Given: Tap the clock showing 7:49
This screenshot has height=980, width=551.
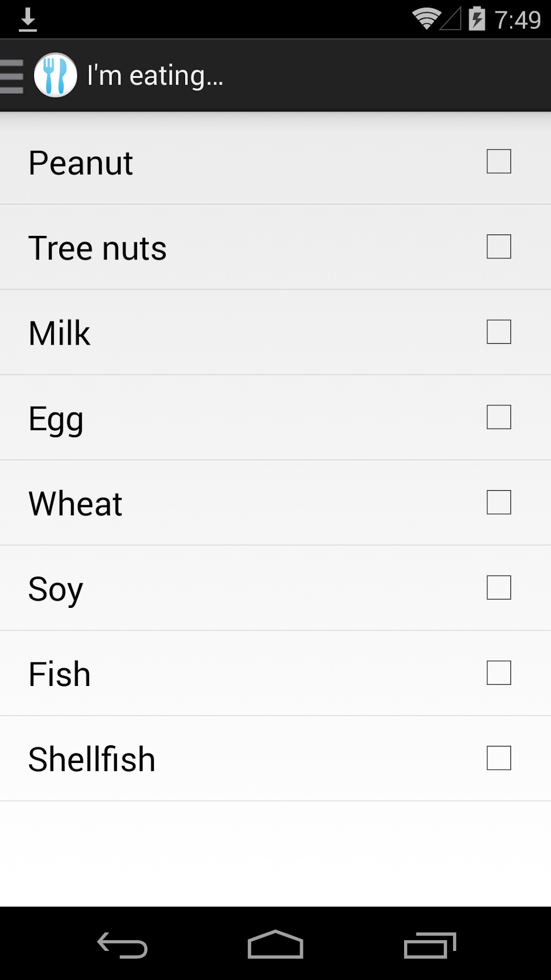Looking at the screenshot, I should click(x=517, y=20).
